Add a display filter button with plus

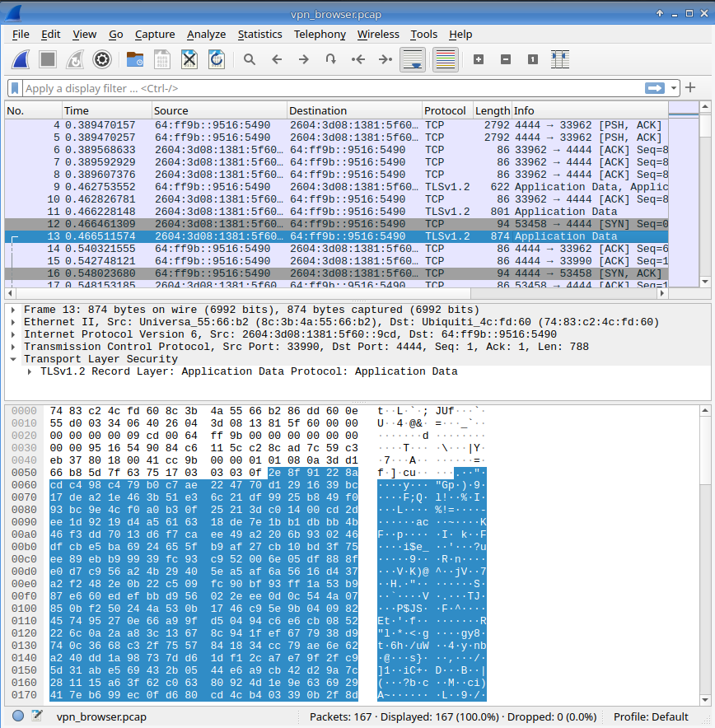coord(690,87)
